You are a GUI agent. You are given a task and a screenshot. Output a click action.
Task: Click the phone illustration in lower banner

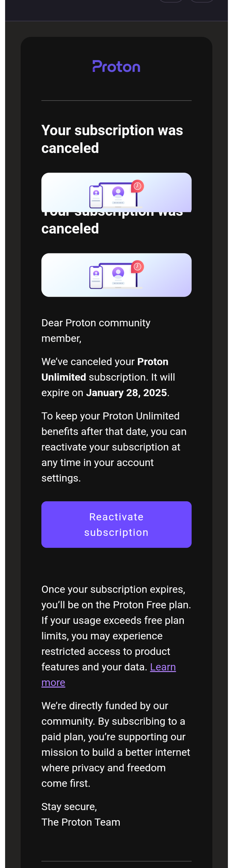[96, 277]
